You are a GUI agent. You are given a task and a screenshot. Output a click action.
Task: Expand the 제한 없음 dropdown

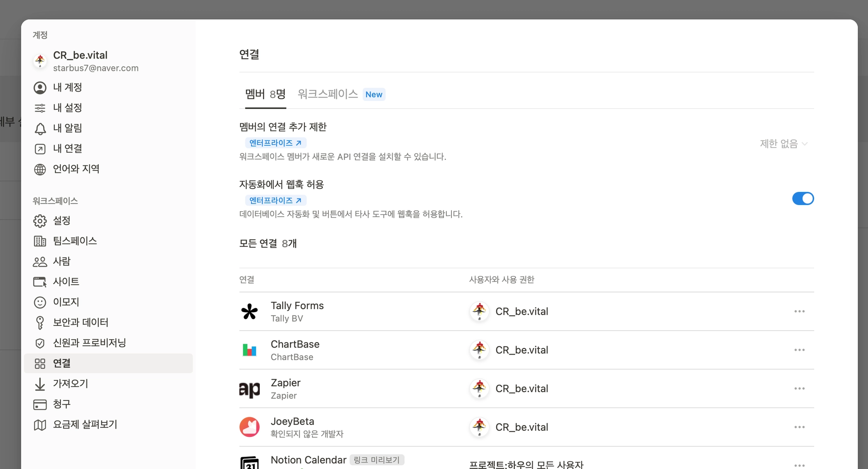point(784,144)
